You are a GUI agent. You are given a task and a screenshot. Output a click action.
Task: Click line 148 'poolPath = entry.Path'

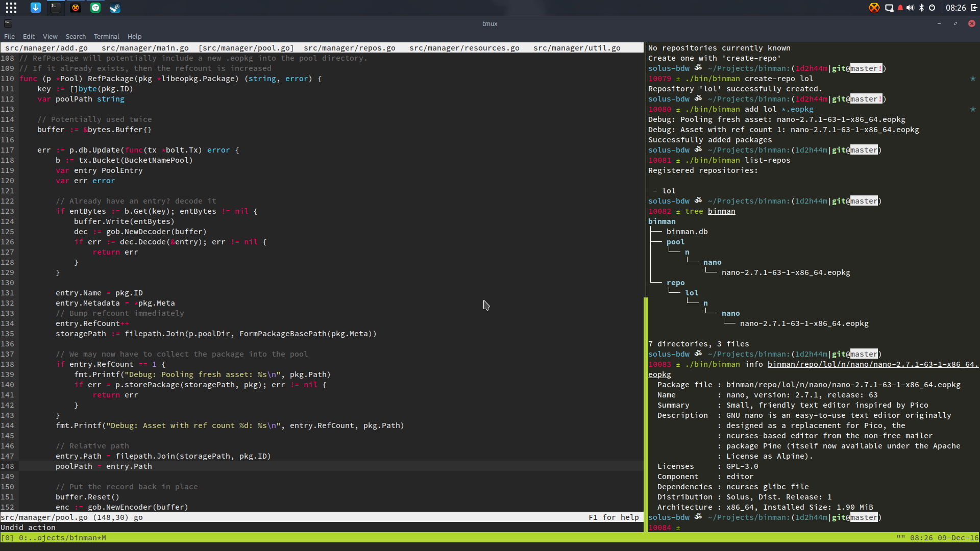pos(104,466)
